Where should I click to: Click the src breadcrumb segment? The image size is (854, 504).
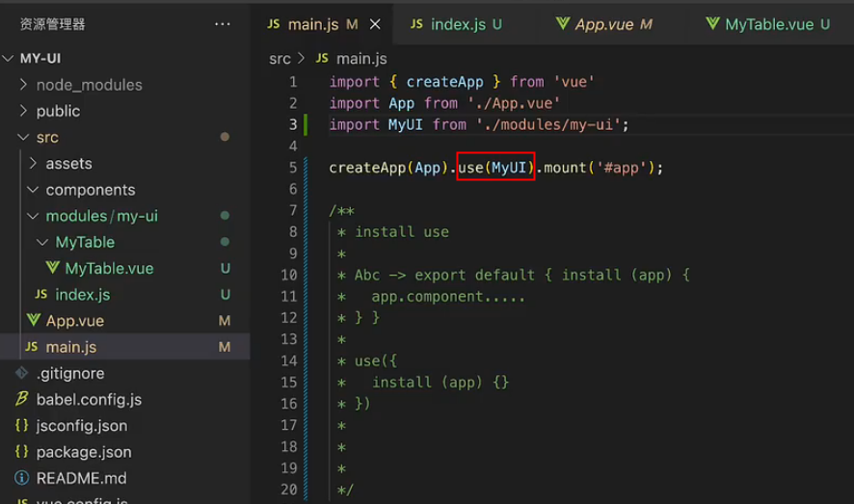280,59
